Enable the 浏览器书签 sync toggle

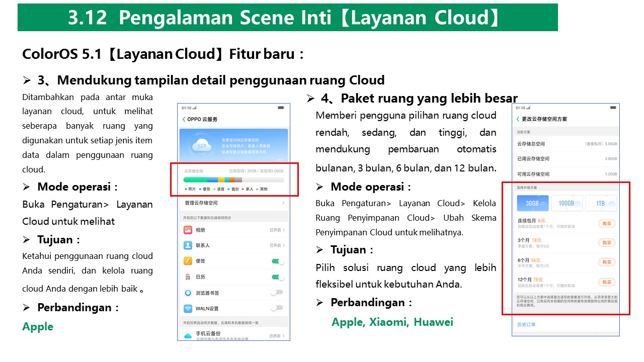(x=277, y=292)
